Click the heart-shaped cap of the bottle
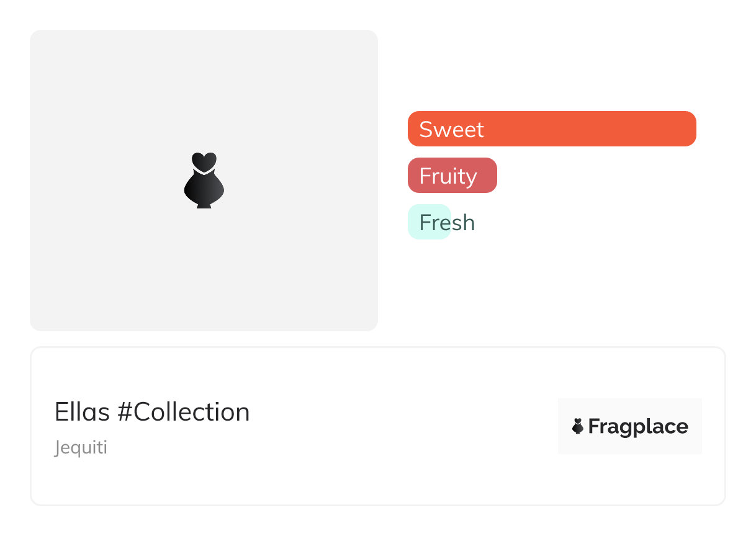756x536 pixels. (x=204, y=162)
